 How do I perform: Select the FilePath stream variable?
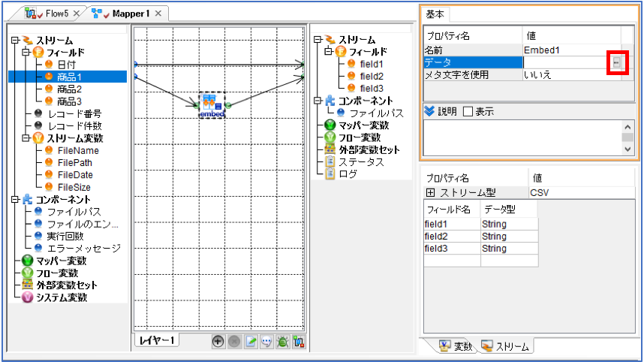pyautogui.click(x=75, y=163)
